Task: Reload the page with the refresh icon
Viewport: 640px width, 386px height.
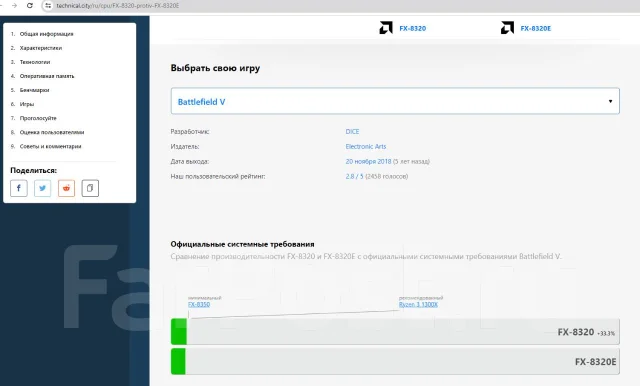Action: click(29, 5)
